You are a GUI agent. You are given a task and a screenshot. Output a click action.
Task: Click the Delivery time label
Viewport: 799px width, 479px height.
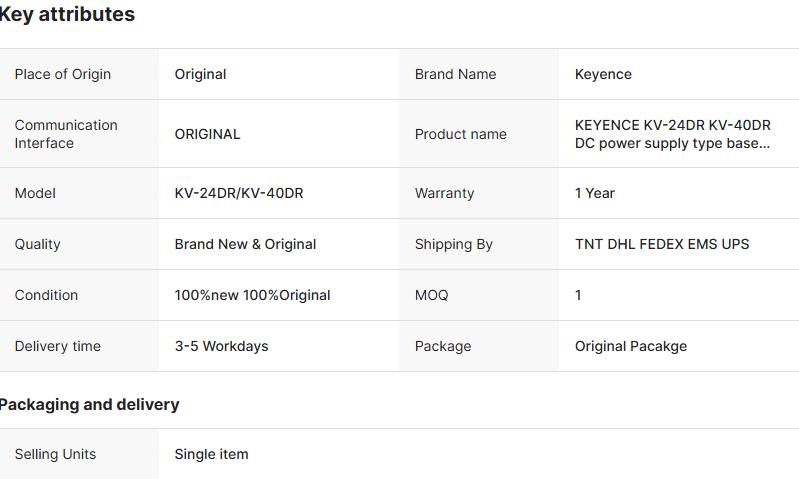tap(57, 346)
